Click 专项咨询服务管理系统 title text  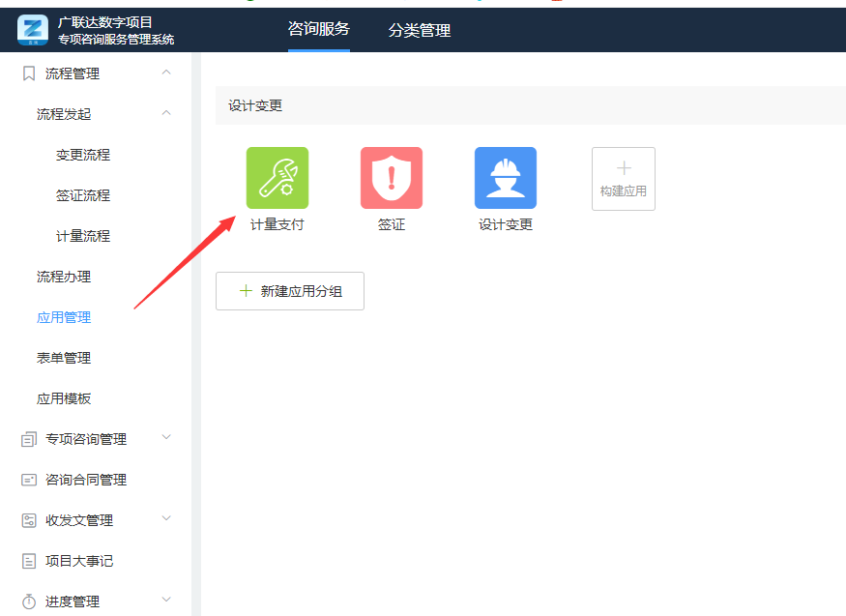click(116, 40)
